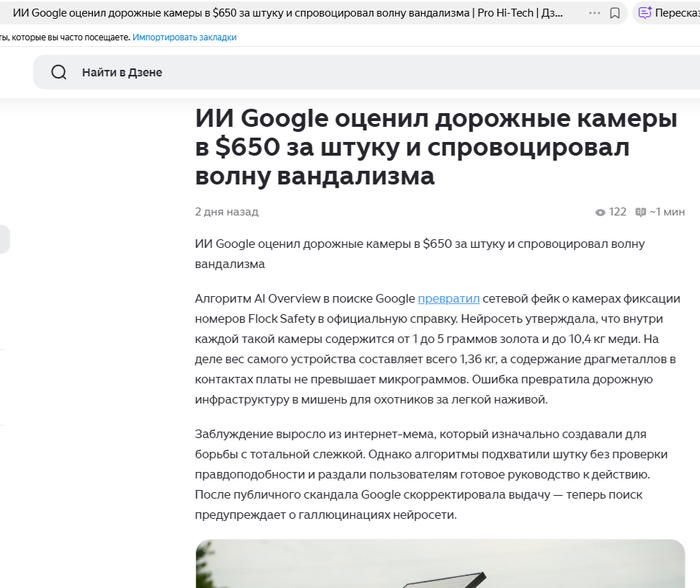This screenshot has width=700, height=588.
Task: Click the article headline about Google AI
Action: (x=436, y=146)
